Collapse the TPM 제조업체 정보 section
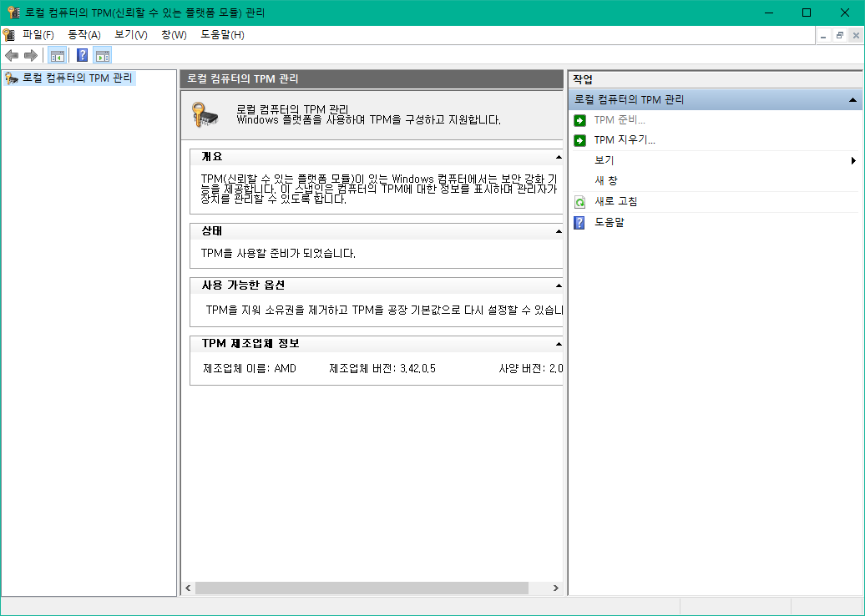The height and width of the screenshot is (616, 865). [559, 344]
